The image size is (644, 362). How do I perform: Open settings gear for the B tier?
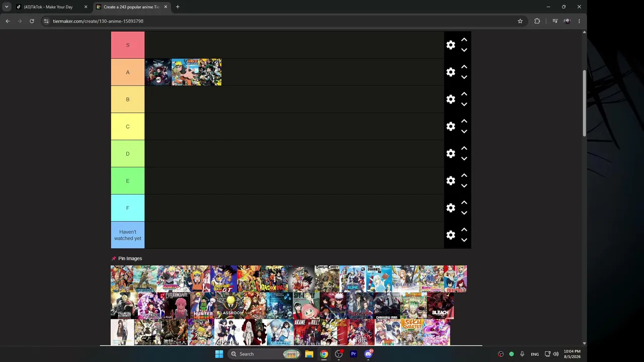451,100
